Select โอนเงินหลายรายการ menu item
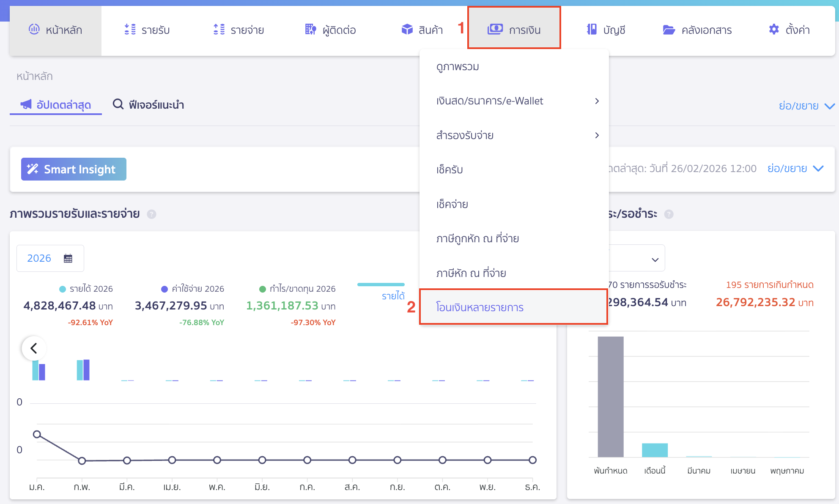This screenshot has height=504, width=839. click(480, 307)
